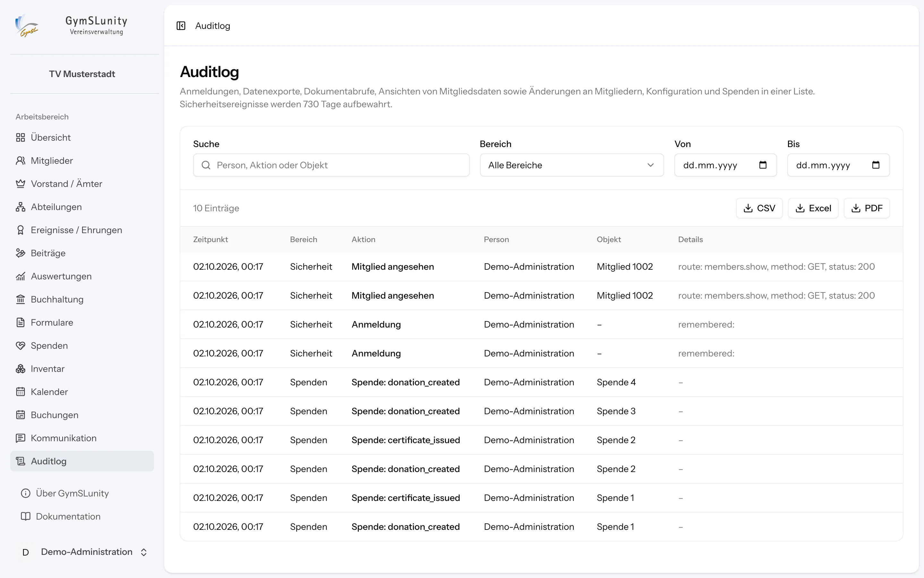
Task: Collapse the sidebar via panel toggle icon
Action: (x=181, y=26)
